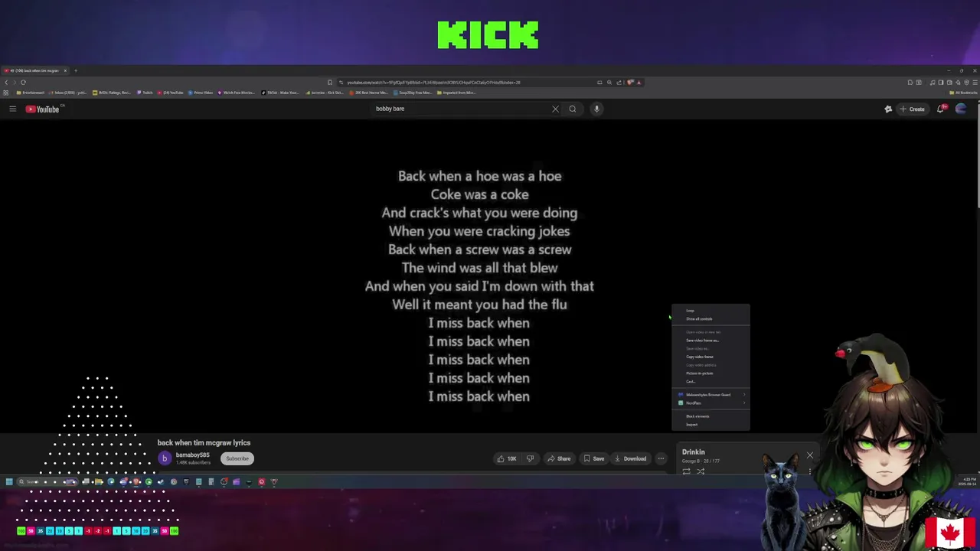Open the Prime Video bookmark
The image size is (980, 551).
201,93
